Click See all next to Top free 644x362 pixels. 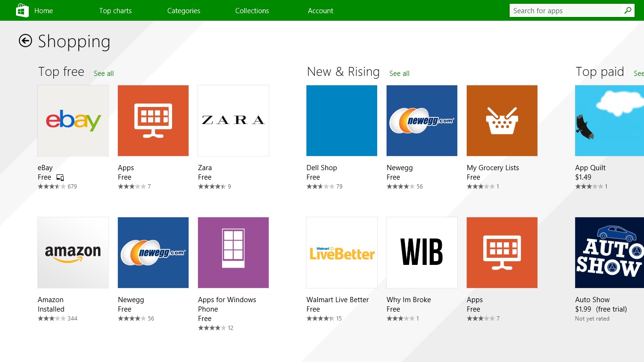[104, 73]
